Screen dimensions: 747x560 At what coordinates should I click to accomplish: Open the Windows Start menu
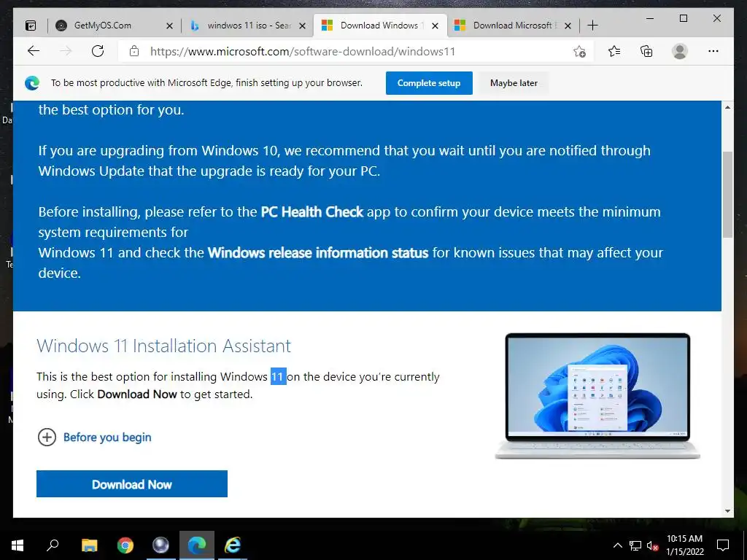18,545
